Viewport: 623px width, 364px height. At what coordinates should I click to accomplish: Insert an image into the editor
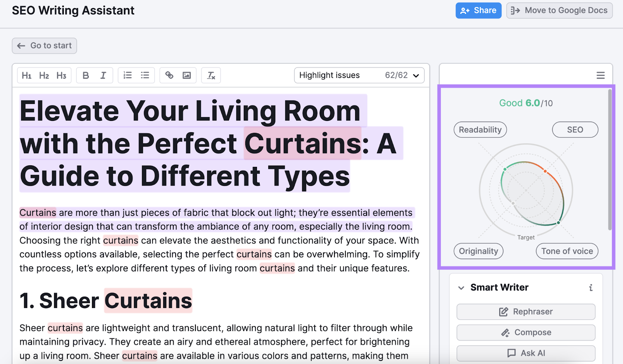pos(187,75)
